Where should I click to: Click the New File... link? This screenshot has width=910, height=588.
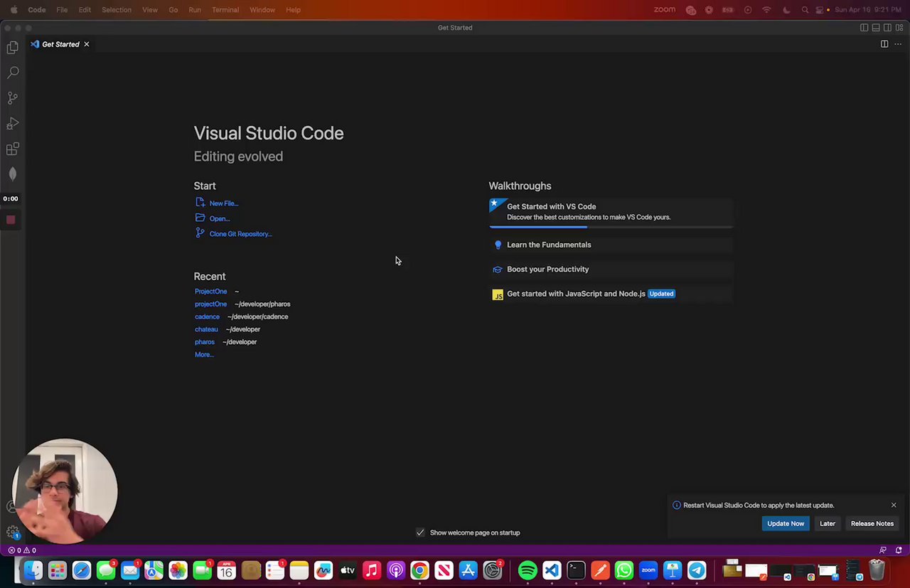click(223, 203)
